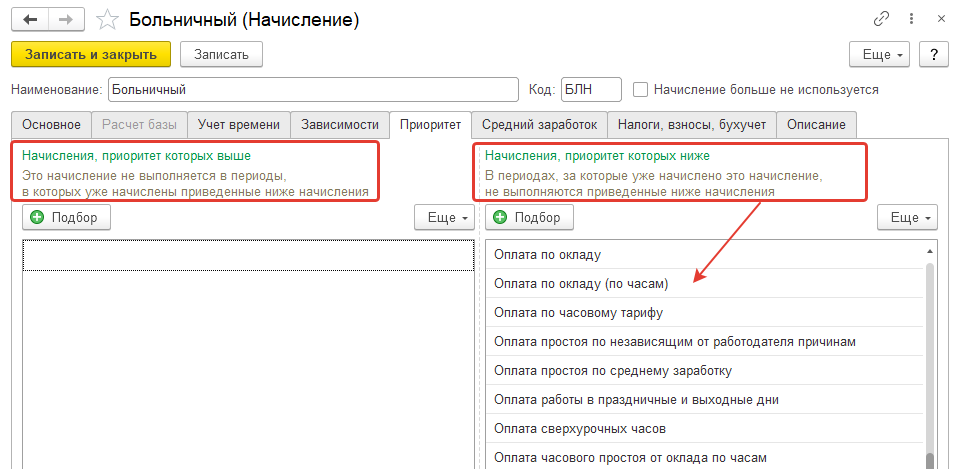The image size is (965, 469).
Task: Select the Приоритет tab
Action: click(430, 125)
